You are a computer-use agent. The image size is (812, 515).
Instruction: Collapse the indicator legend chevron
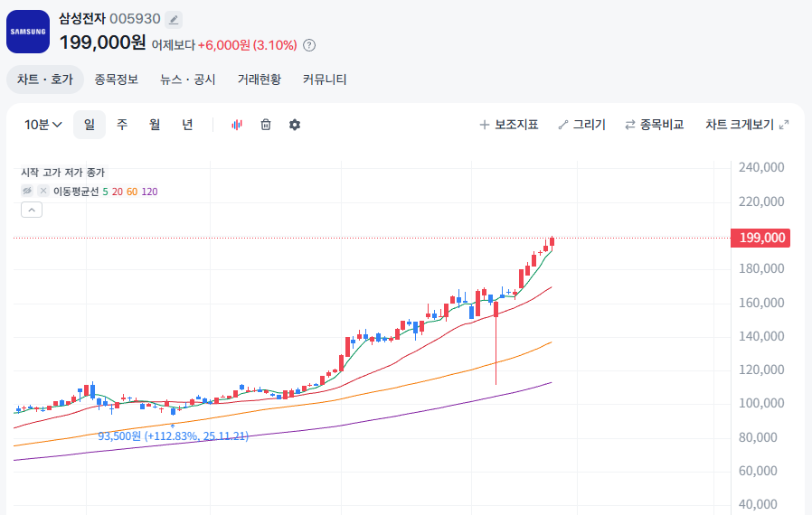coord(32,210)
